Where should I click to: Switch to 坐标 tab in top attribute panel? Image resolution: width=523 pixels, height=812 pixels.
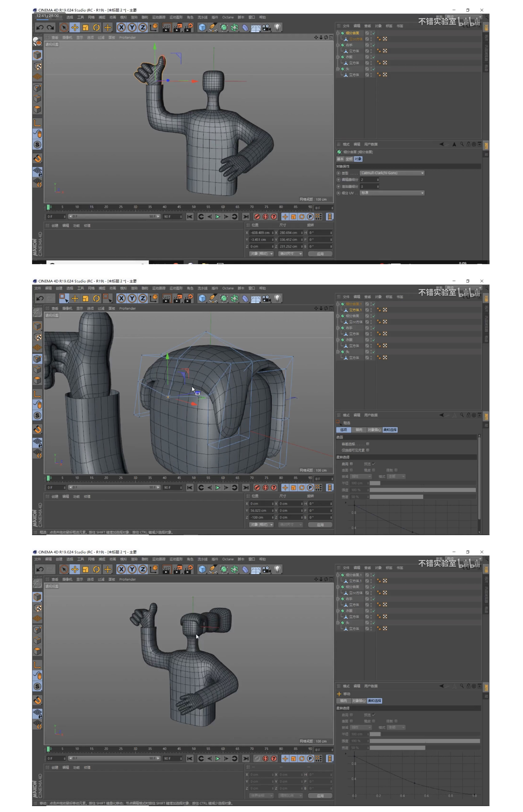coord(349,159)
